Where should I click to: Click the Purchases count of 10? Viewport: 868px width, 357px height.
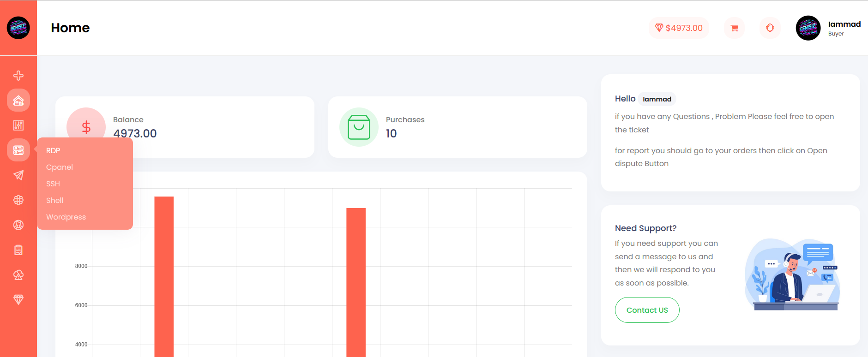392,134
